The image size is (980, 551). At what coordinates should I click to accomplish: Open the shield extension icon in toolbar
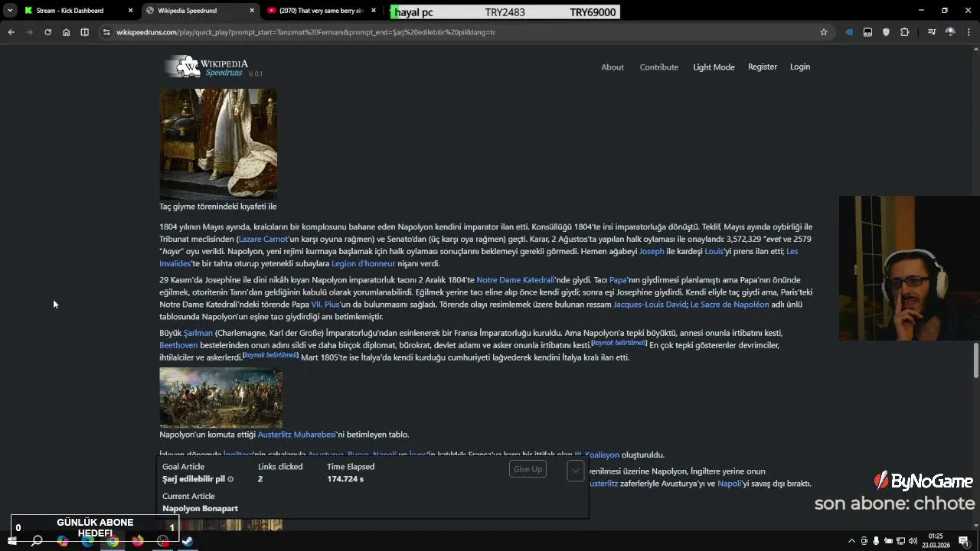click(886, 32)
